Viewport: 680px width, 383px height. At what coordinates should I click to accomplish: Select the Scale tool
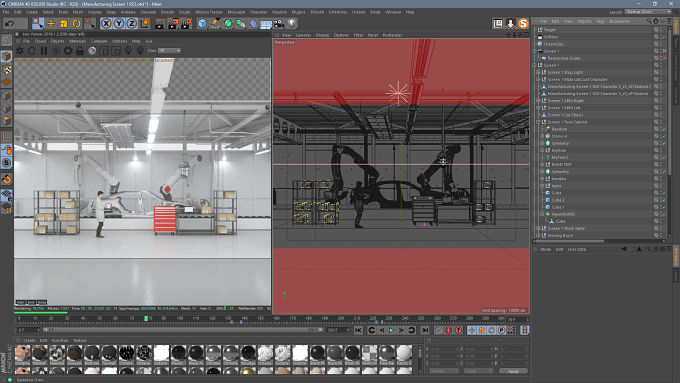point(64,23)
